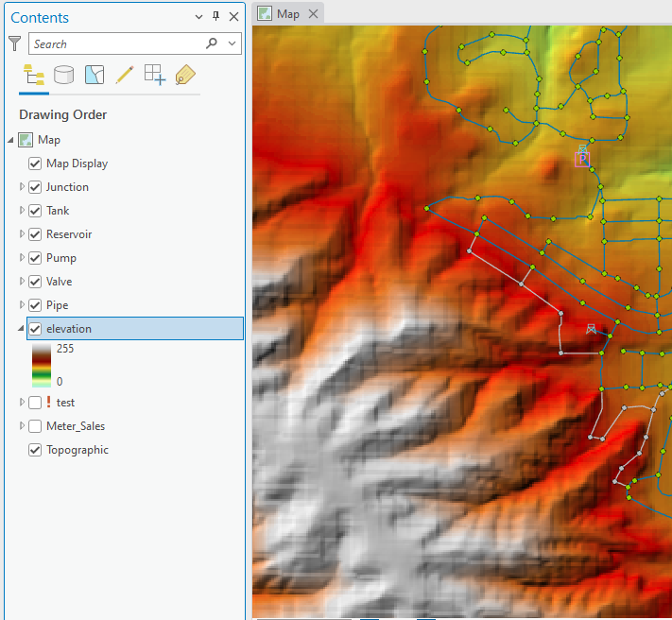Select the Meter_Sales layer name
Screen dimensions: 672x620
(76, 426)
